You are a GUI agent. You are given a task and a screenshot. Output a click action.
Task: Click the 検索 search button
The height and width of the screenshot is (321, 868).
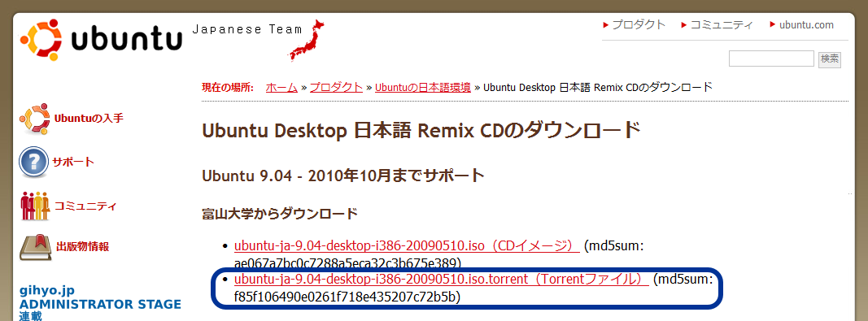pos(830,59)
